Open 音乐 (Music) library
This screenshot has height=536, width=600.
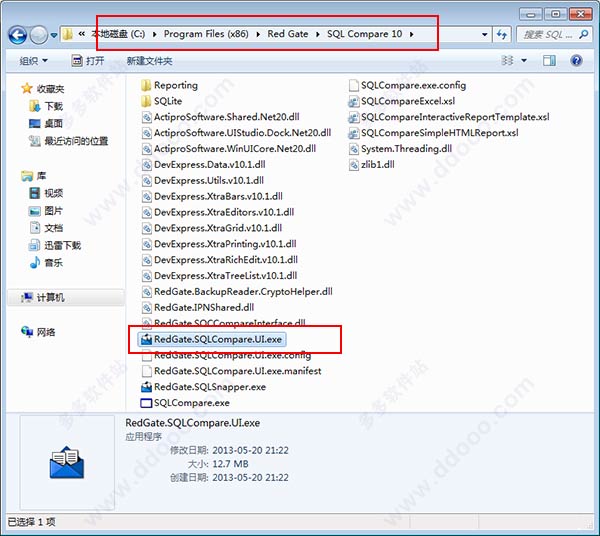46,262
